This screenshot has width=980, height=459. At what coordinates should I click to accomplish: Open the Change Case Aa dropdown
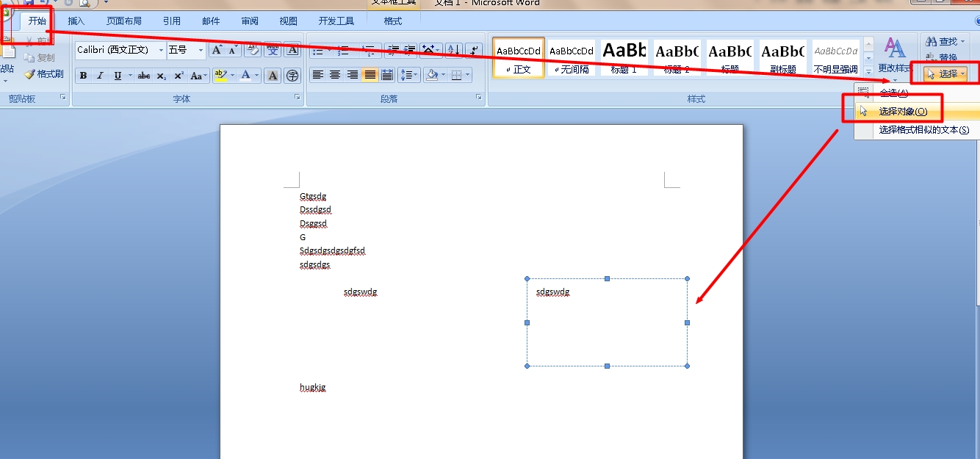199,76
